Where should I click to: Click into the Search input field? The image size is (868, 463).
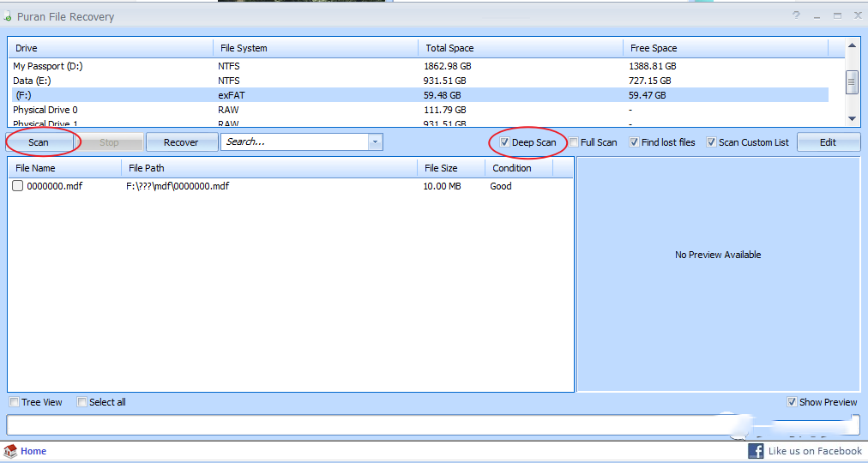(294, 142)
